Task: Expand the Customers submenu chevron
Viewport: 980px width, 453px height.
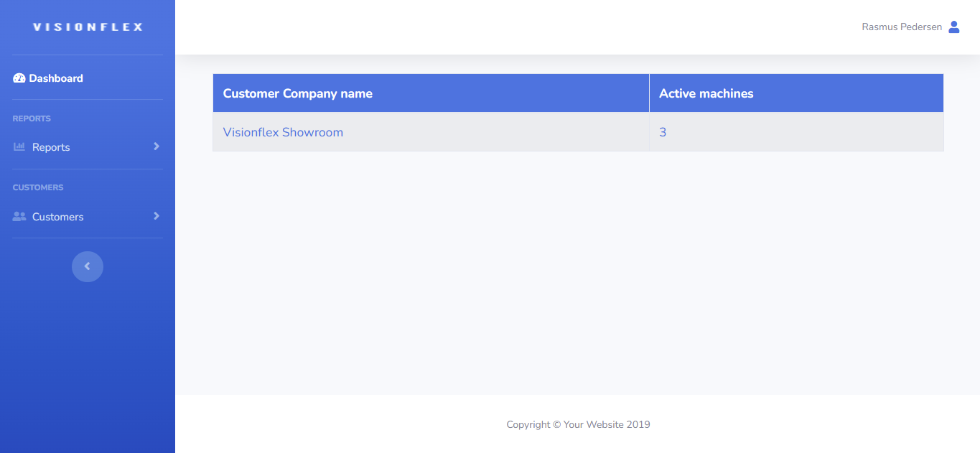Action: pos(157,216)
